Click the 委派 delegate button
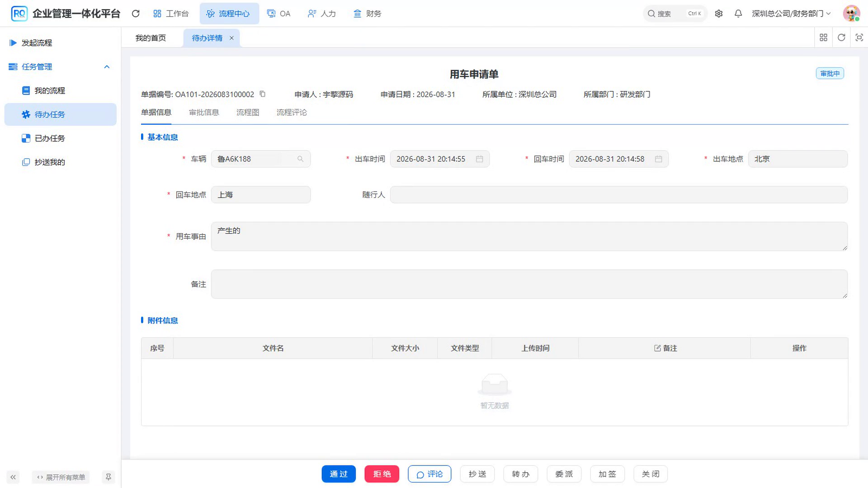 [564, 474]
